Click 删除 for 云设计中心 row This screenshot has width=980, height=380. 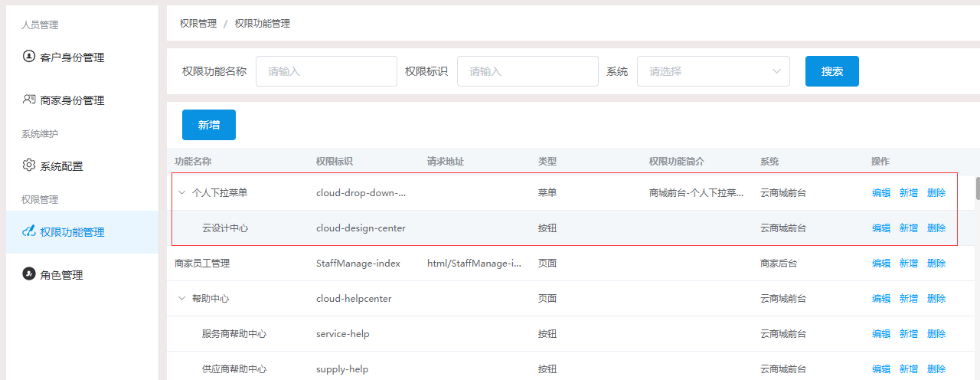[x=936, y=228]
